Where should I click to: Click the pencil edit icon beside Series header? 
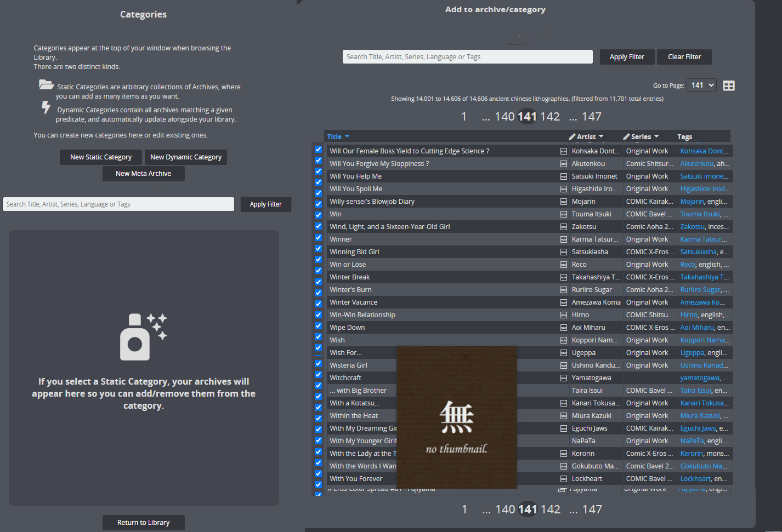(x=626, y=136)
